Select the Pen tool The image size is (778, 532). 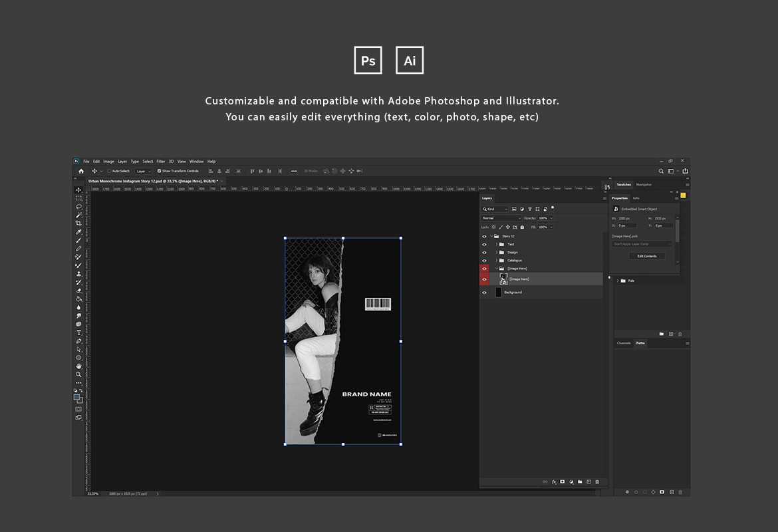(78, 341)
